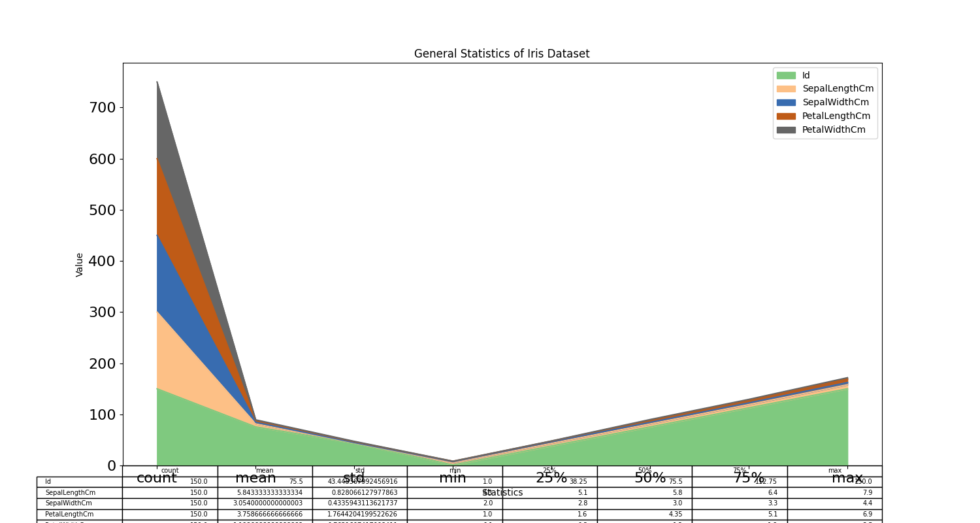Click the 7.9 max cell for SepalLengthCm
This screenshot has height=523, width=980.
834,493
